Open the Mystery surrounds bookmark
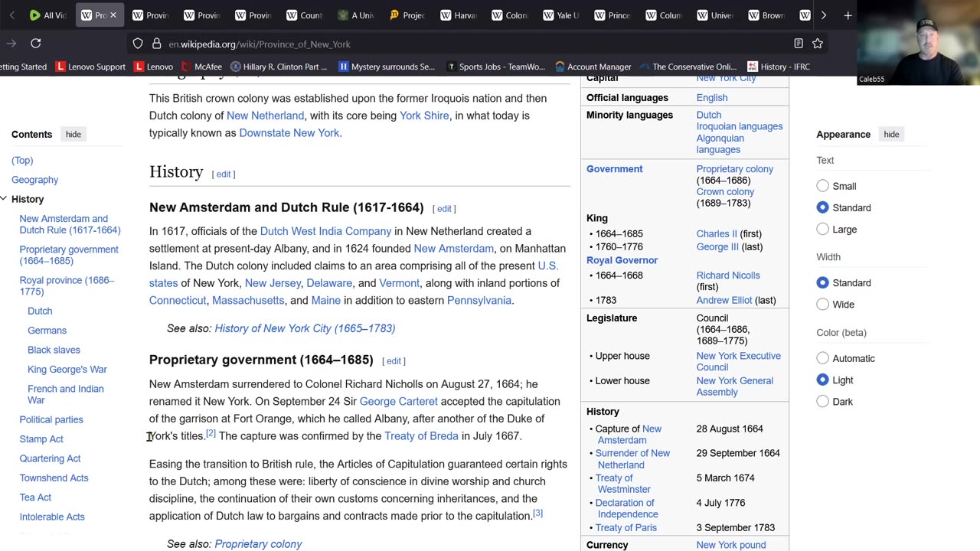 tap(387, 67)
